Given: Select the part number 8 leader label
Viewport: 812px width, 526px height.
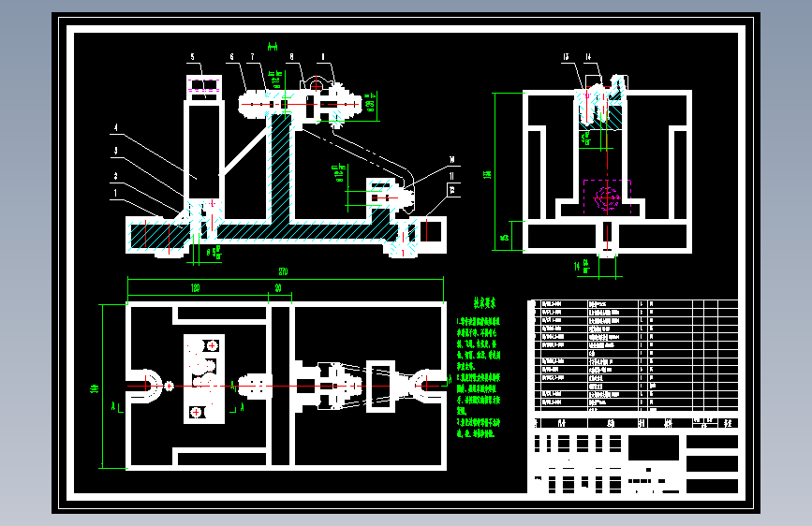Looking at the screenshot, I should tap(291, 57).
